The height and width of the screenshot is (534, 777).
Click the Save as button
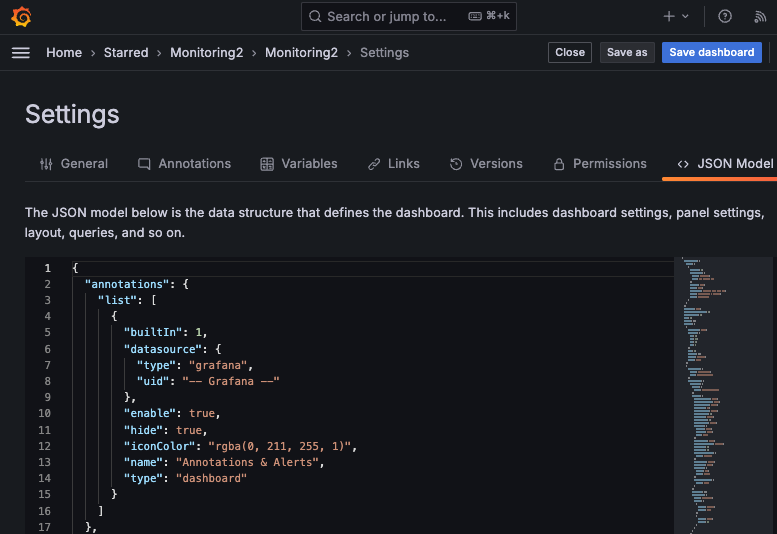(627, 53)
